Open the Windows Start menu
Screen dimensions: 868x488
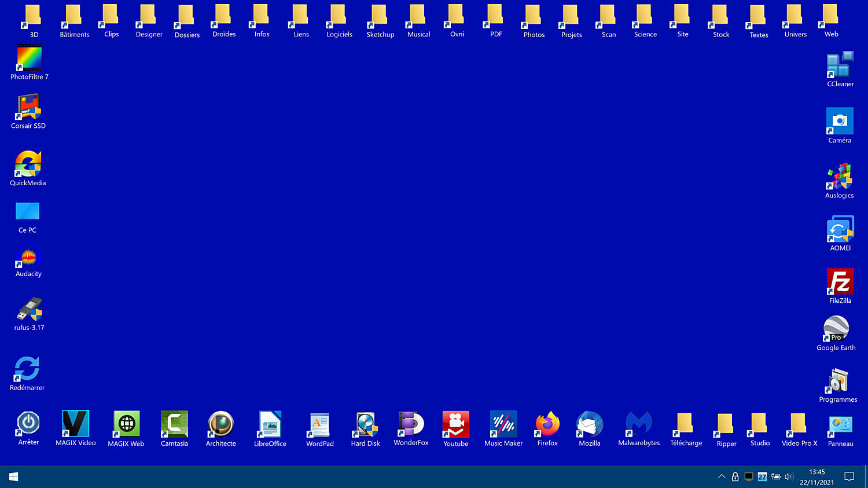click(14, 476)
